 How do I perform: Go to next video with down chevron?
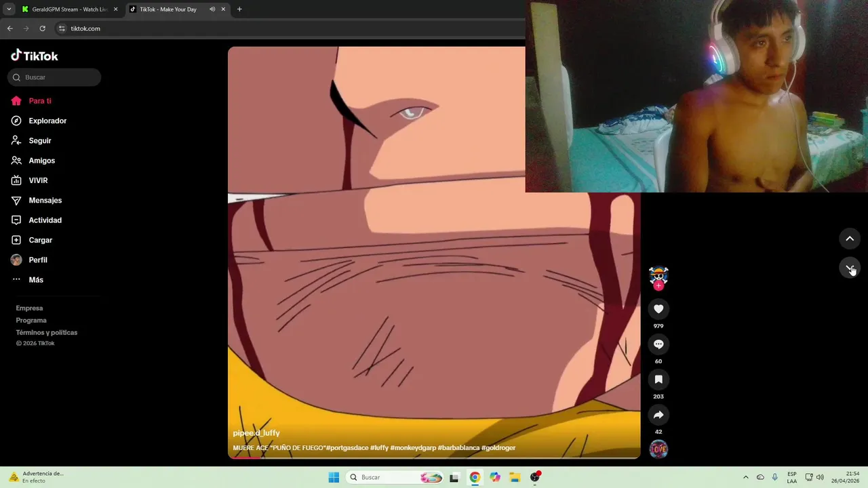coord(850,268)
